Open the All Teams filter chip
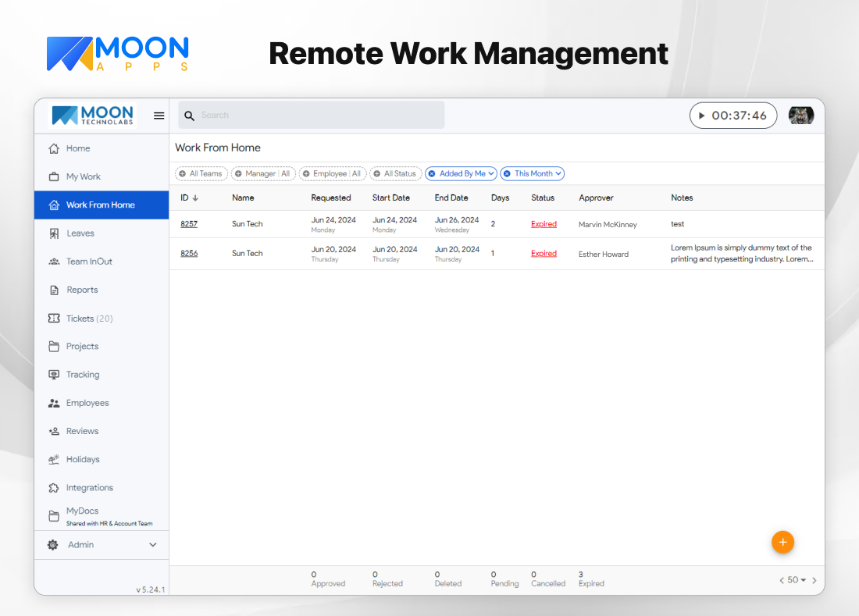The width and height of the screenshot is (859, 616). pyautogui.click(x=201, y=173)
